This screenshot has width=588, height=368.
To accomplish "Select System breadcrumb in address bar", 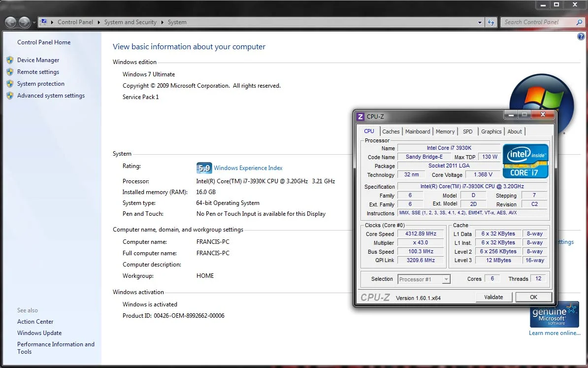I will pyautogui.click(x=177, y=22).
